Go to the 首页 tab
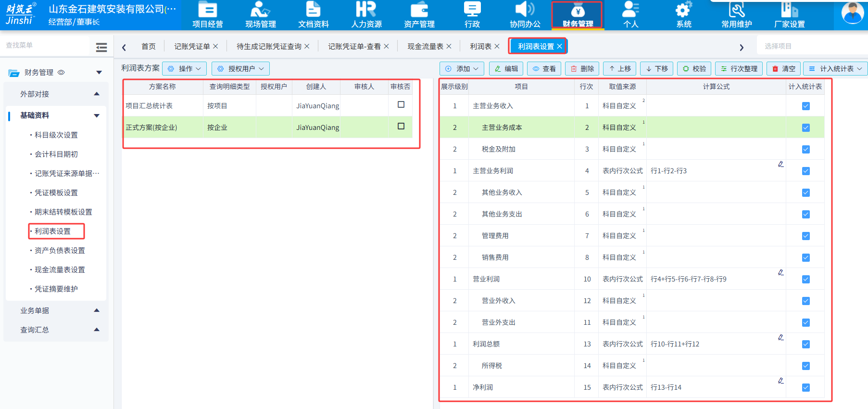Screen dimensions: 868x409 tap(149, 46)
